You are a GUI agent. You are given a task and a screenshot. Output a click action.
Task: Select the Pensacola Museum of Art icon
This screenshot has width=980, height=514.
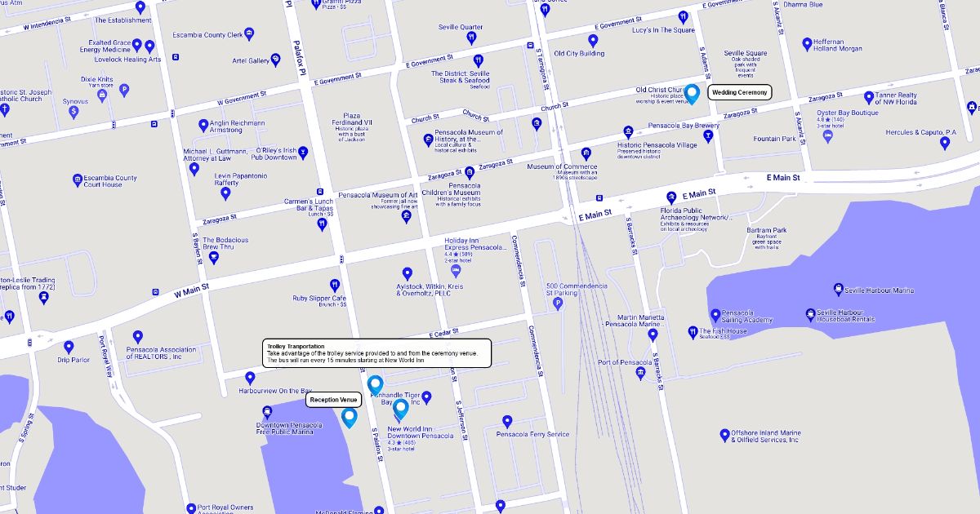click(406, 215)
